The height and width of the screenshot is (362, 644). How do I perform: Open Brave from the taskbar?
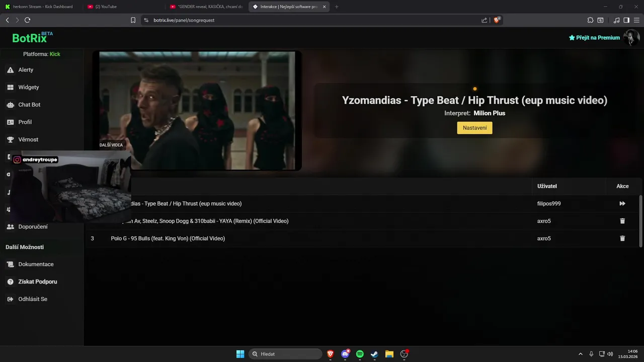[x=331, y=354]
